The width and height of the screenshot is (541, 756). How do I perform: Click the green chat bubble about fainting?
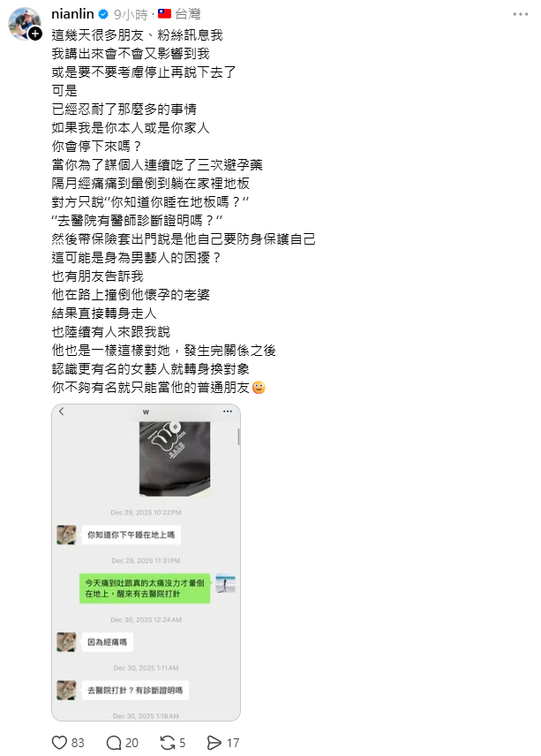coord(145,588)
